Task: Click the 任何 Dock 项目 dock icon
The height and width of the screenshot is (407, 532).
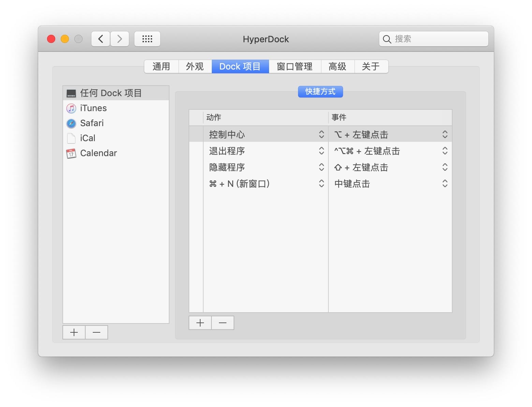Action: point(71,93)
